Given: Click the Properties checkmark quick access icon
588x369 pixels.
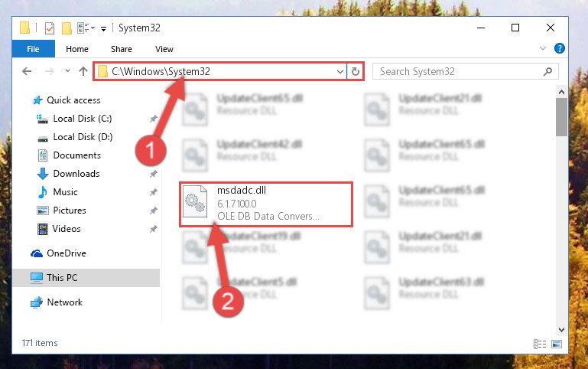Looking at the screenshot, I should click(x=50, y=28).
